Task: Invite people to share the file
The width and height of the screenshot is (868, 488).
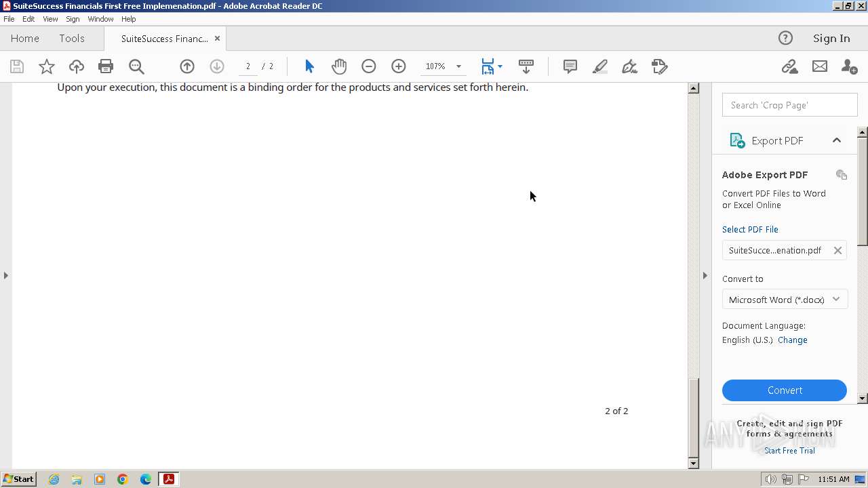Action: [x=849, y=66]
